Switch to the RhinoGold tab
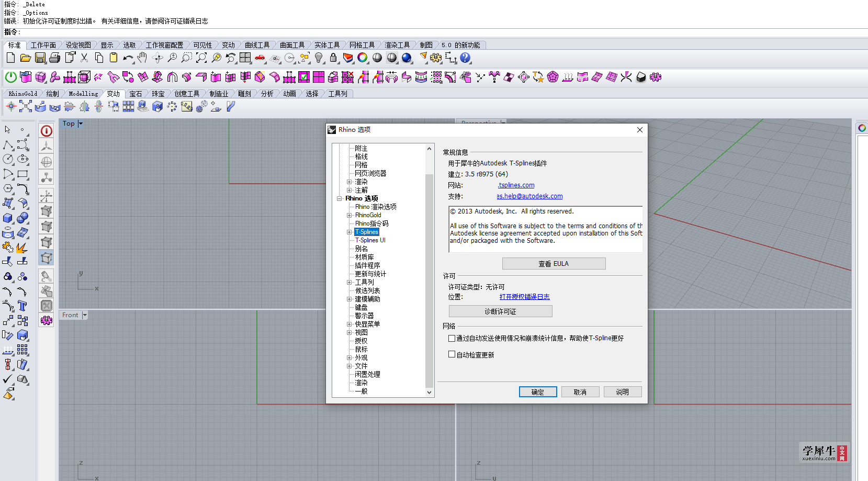The width and height of the screenshot is (868, 481). point(23,94)
